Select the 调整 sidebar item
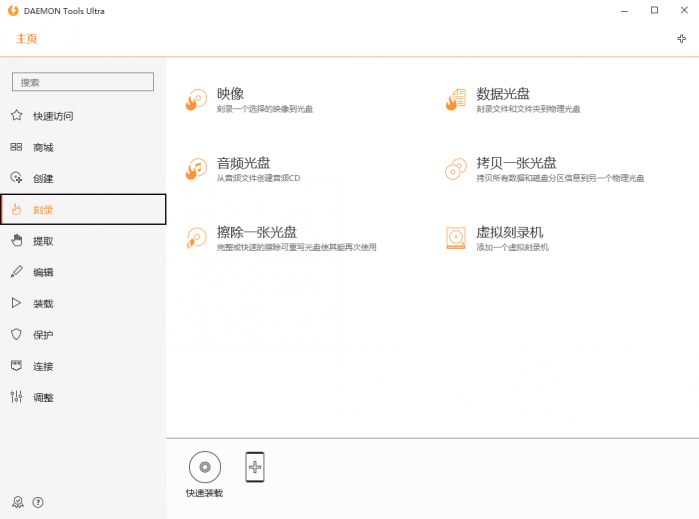The width and height of the screenshot is (699, 519). (x=83, y=397)
